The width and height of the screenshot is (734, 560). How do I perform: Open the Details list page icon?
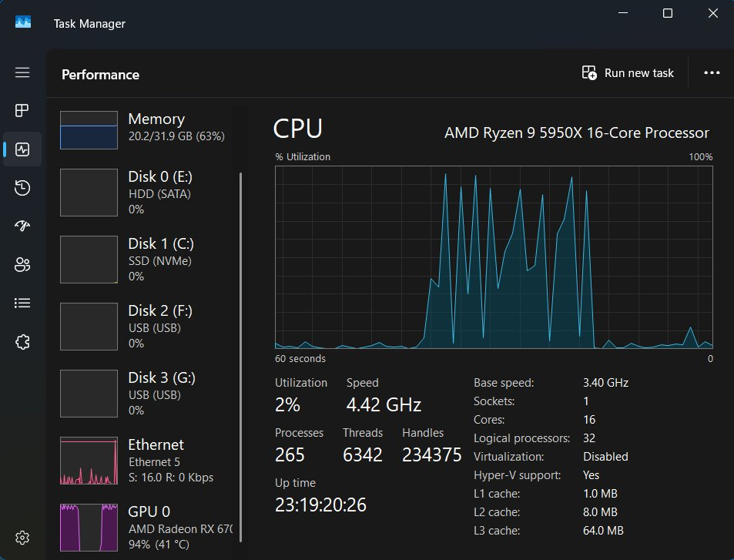(22, 303)
